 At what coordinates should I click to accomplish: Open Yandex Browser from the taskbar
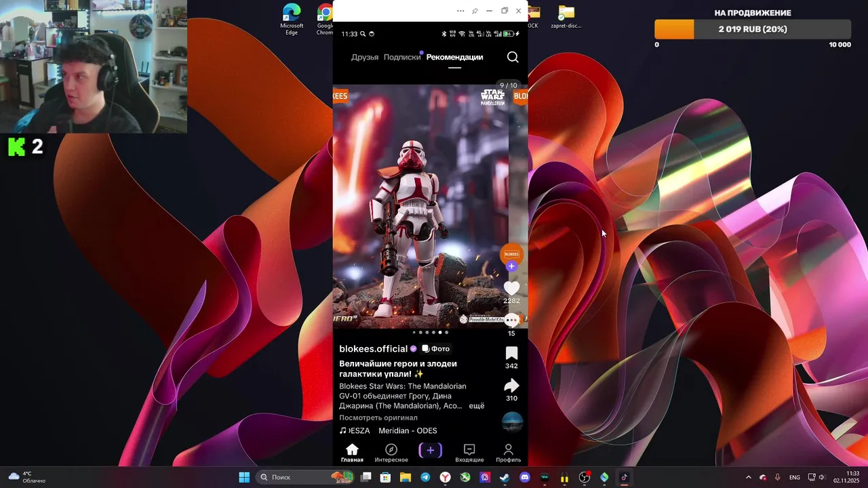pyautogui.click(x=445, y=477)
